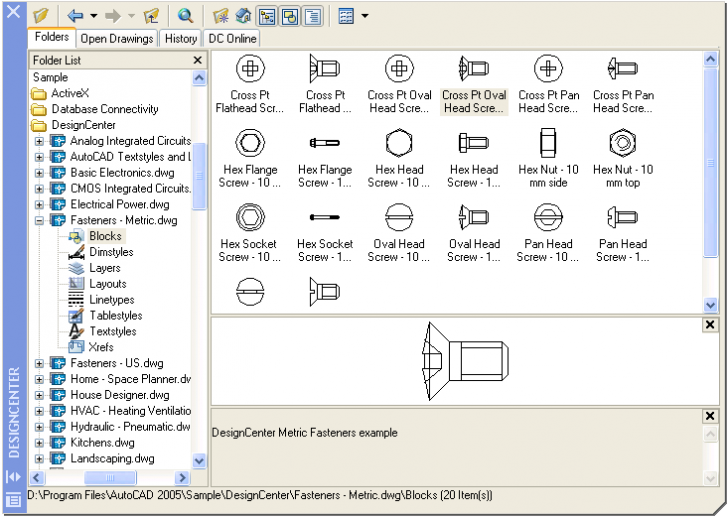
Task: Switch to the Folders tab
Action: click(52, 37)
